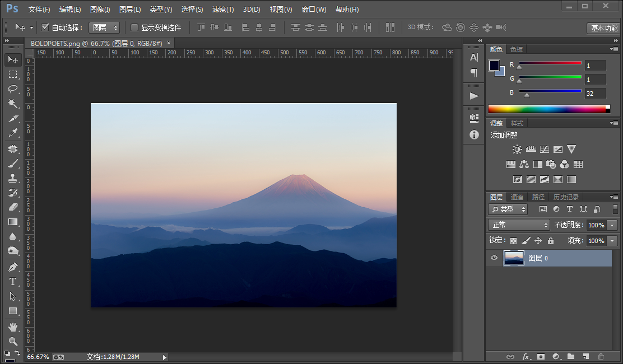This screenshot has width=623, height=364.
Task: Click the foreground color swatch
Action: 494,66
